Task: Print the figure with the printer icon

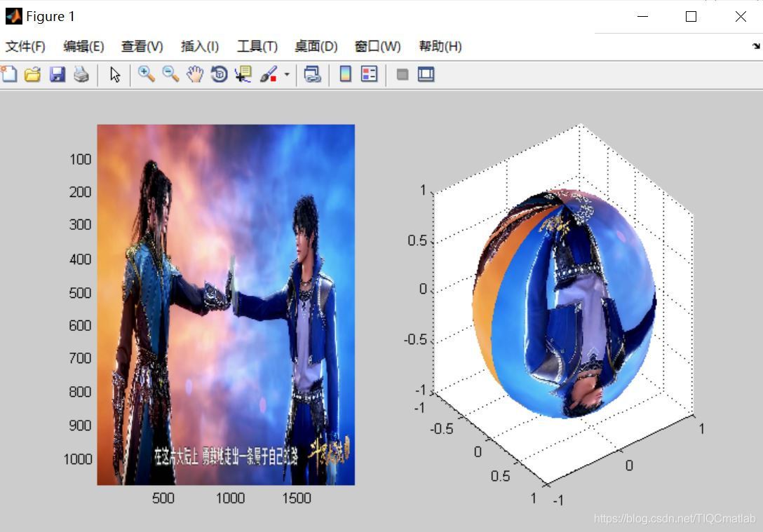Action: [81, 74]
